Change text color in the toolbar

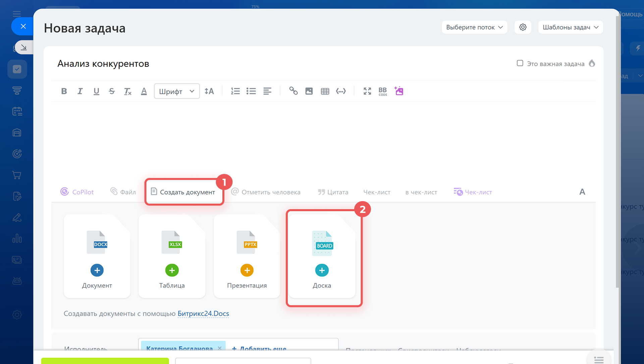[144, 91]
